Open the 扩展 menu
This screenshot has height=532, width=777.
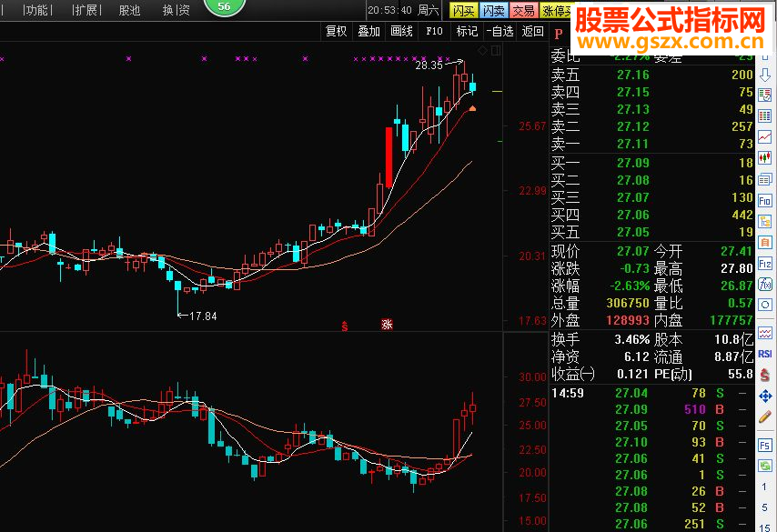point(86,10)
